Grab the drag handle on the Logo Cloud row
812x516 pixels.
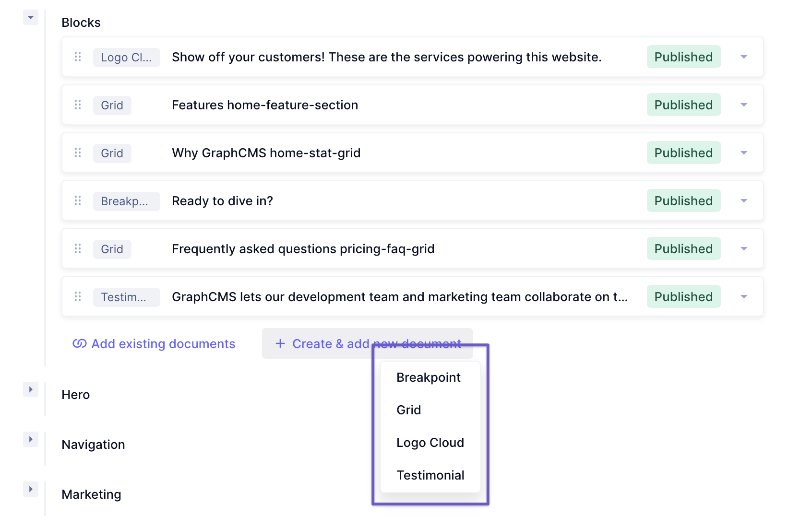[x=78, y=57]
